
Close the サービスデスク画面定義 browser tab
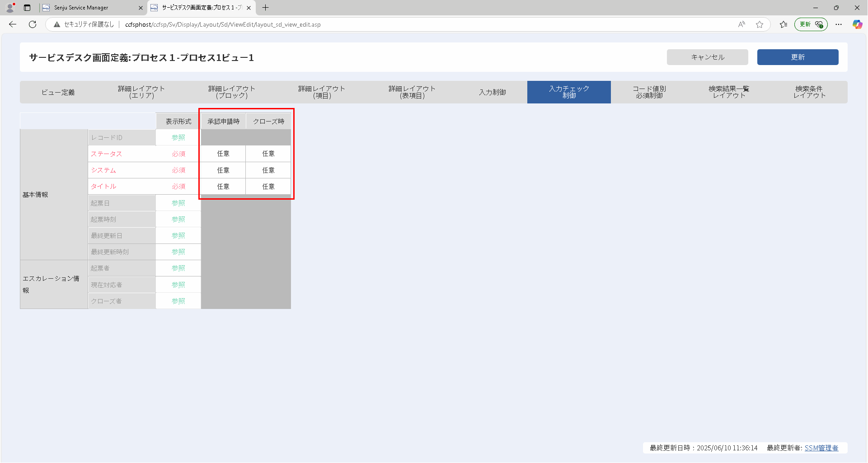coord(249,8)
